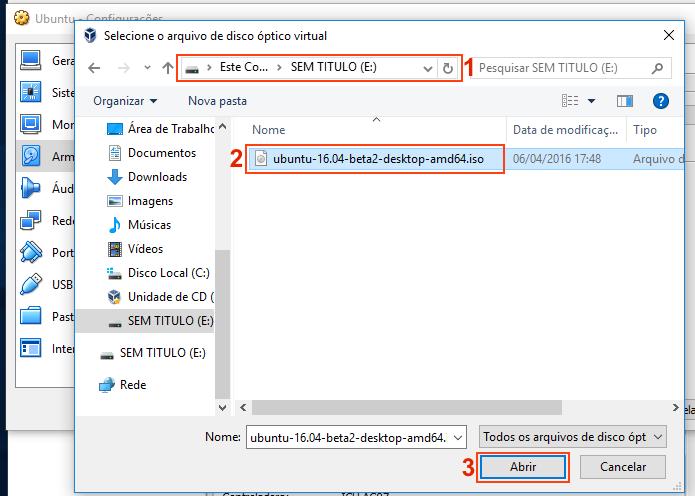This screenshot has height=496, width=695.
Task: Click Armazenamento disk icon in settings window
Action: coord(31,156)
